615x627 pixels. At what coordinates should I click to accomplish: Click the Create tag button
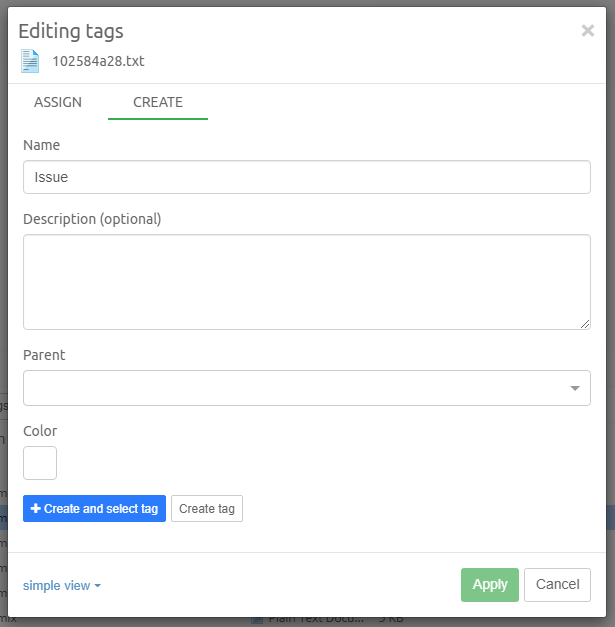click(x=207, y=509)
